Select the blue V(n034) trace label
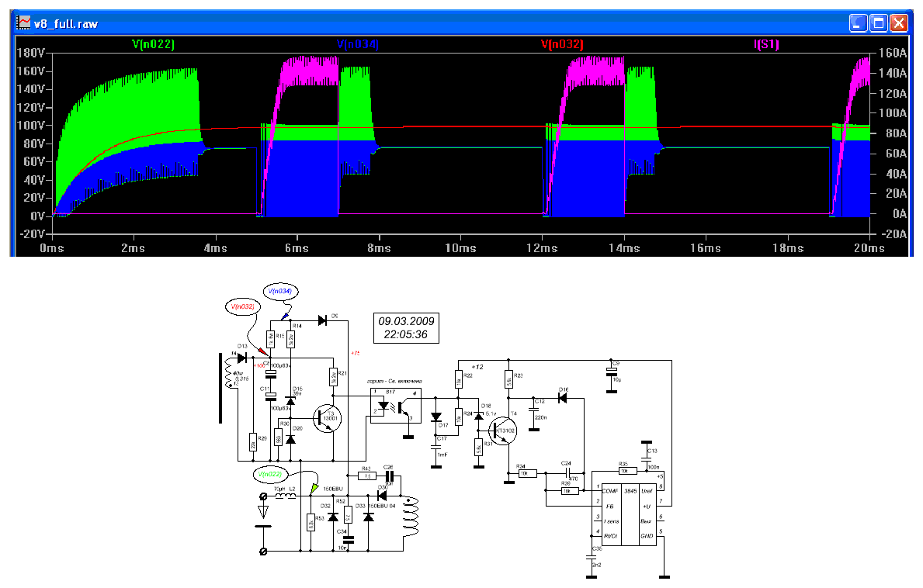923x588 pixels. coord(358,45)
